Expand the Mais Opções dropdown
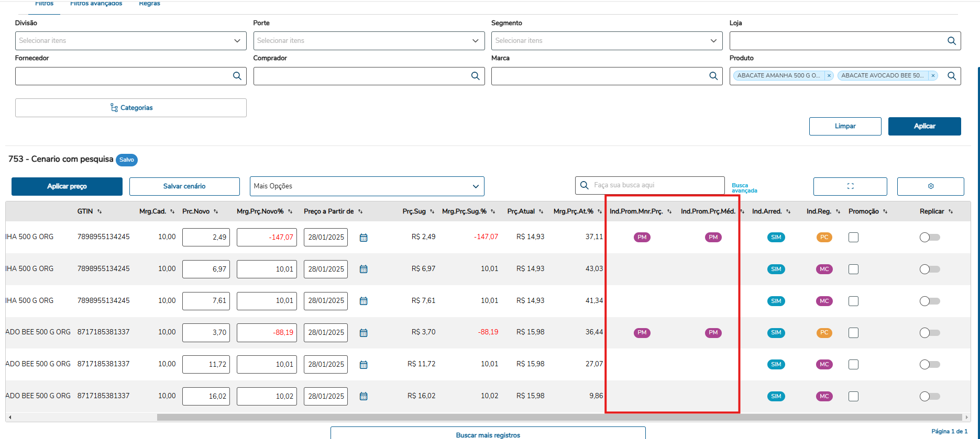This screenshot has height=439, width=980. [x=475, y=186]
